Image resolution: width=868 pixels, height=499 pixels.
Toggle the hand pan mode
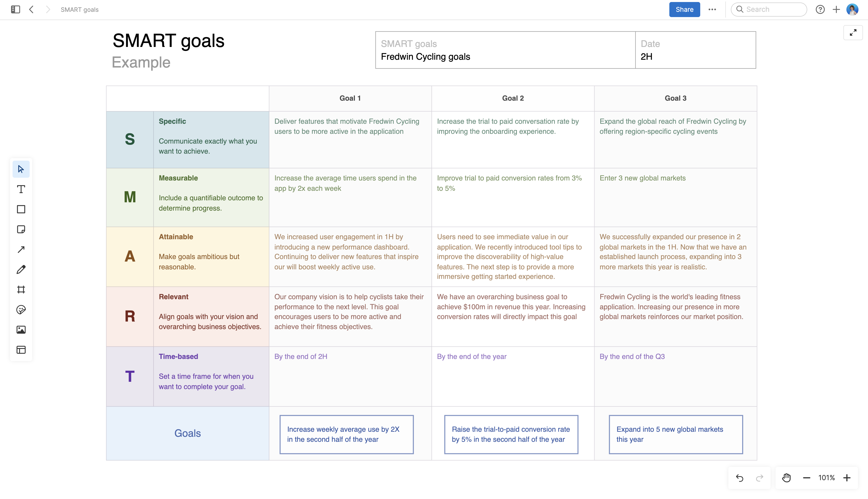pyautogui.click(x=786, y=477)
